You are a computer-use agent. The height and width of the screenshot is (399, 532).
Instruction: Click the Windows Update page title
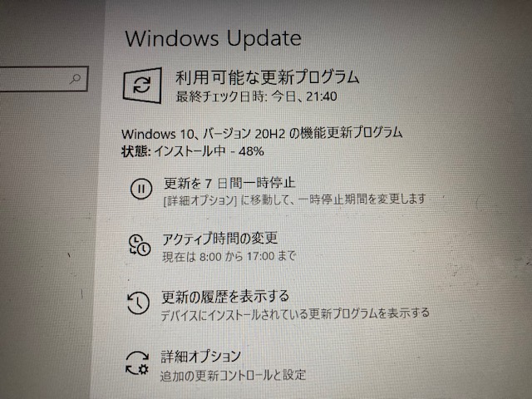coord(213,38)
